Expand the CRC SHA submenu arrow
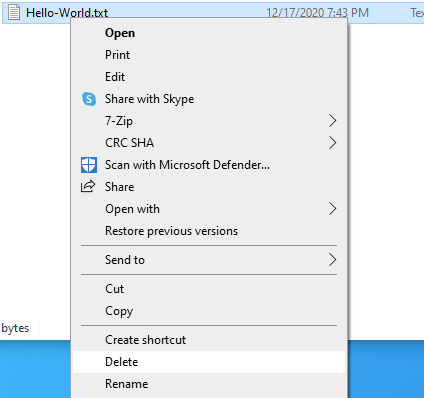This screenshot has height=398, width=424. (332, 143)
